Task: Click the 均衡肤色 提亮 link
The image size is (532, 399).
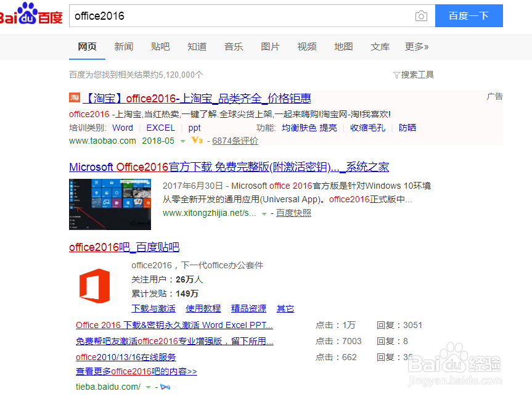Action: click(x=309, y=128)
